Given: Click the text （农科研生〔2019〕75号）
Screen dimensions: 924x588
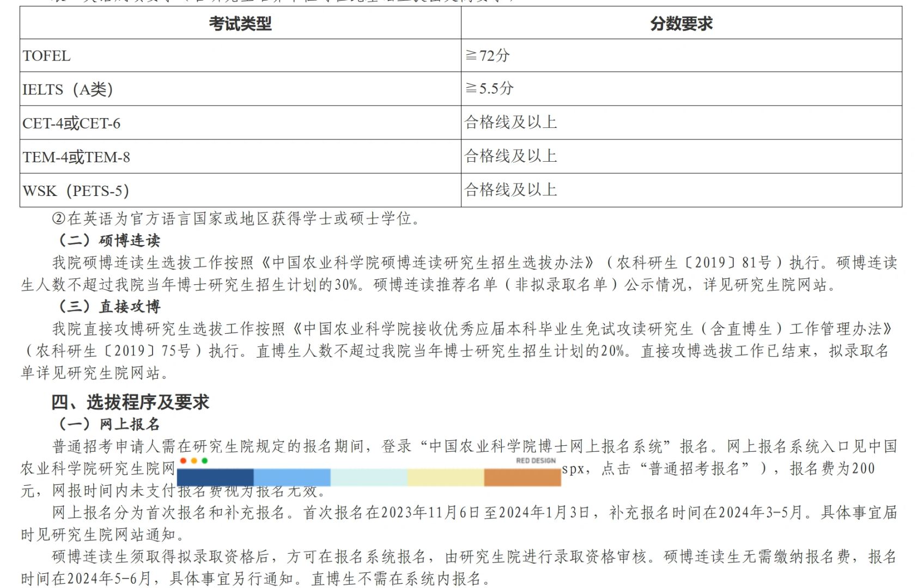Looking at the screenshot, I should pyautogui.click(x=112, y=351).
